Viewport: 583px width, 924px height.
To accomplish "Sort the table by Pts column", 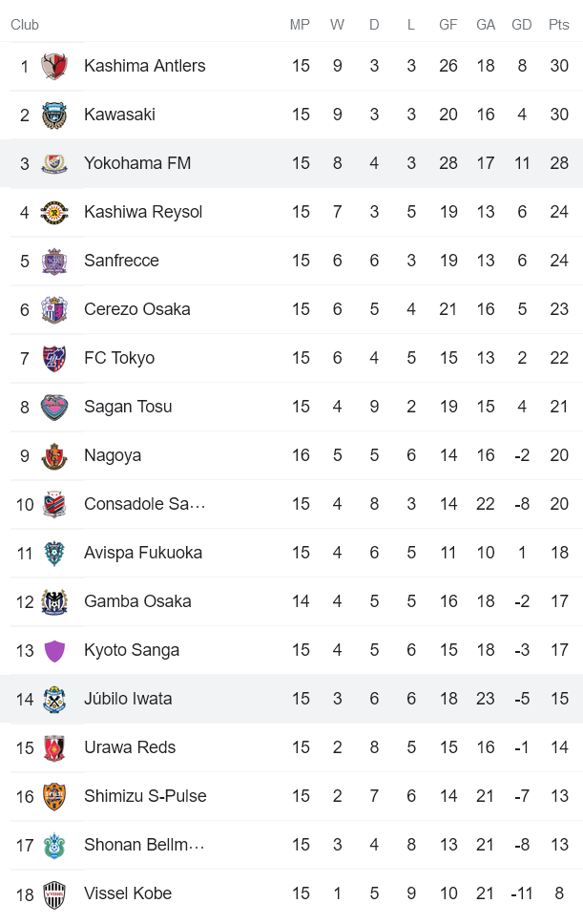I will pos(559,25).
